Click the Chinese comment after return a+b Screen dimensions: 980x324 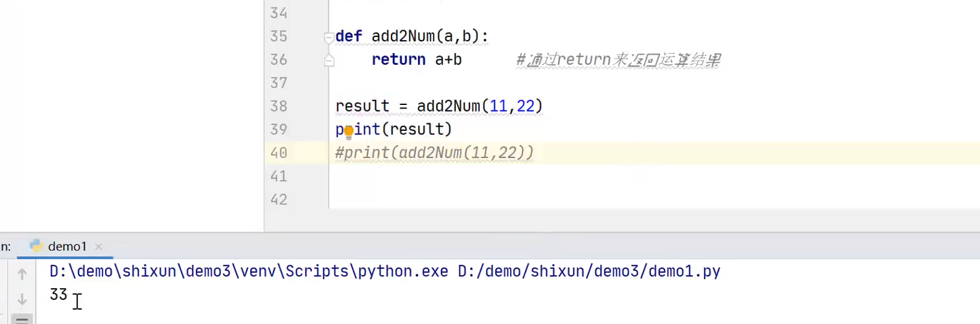tap(618, 60)
